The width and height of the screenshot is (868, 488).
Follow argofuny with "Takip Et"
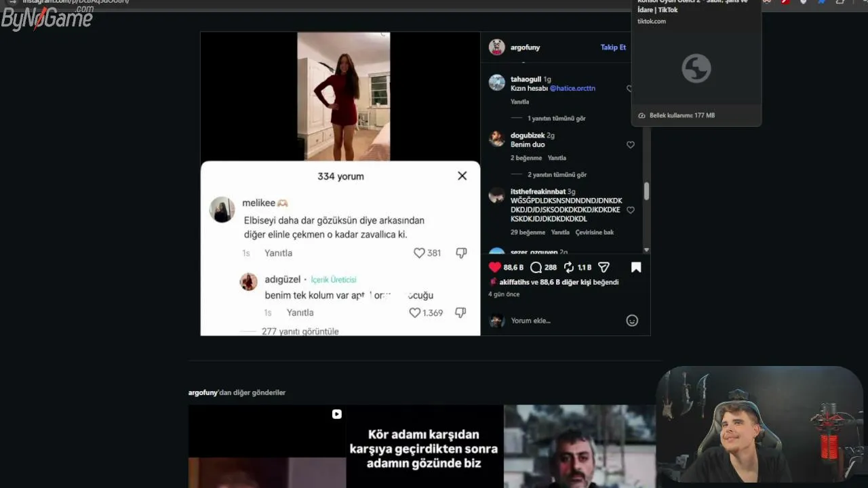[x=613, y=47]
